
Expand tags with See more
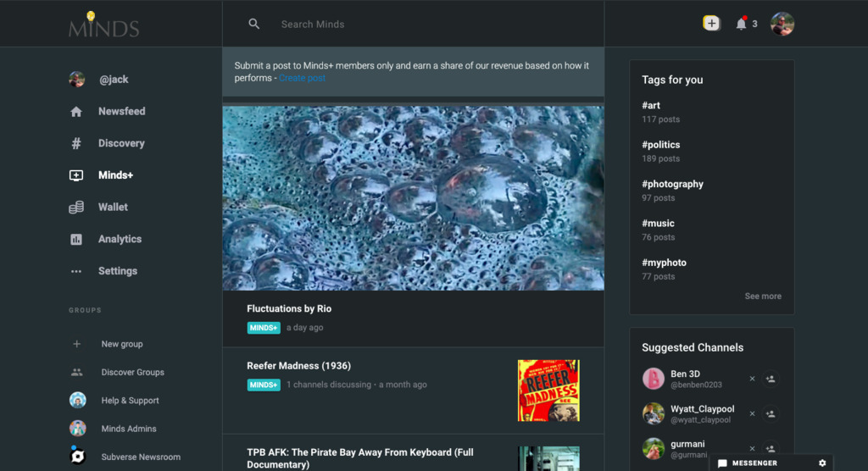tap(763, 296)
